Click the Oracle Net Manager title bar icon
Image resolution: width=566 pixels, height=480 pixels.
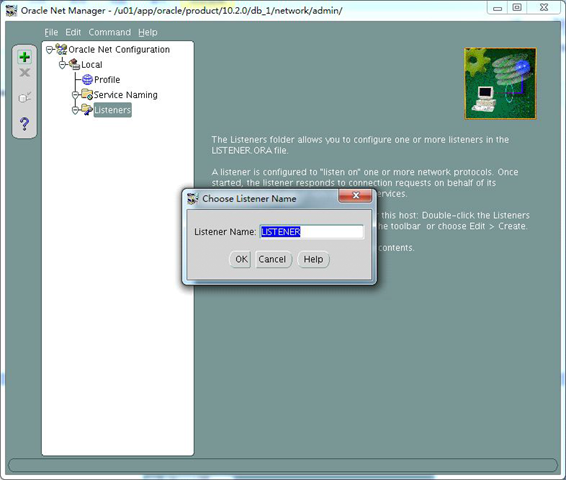pos(12,11)
